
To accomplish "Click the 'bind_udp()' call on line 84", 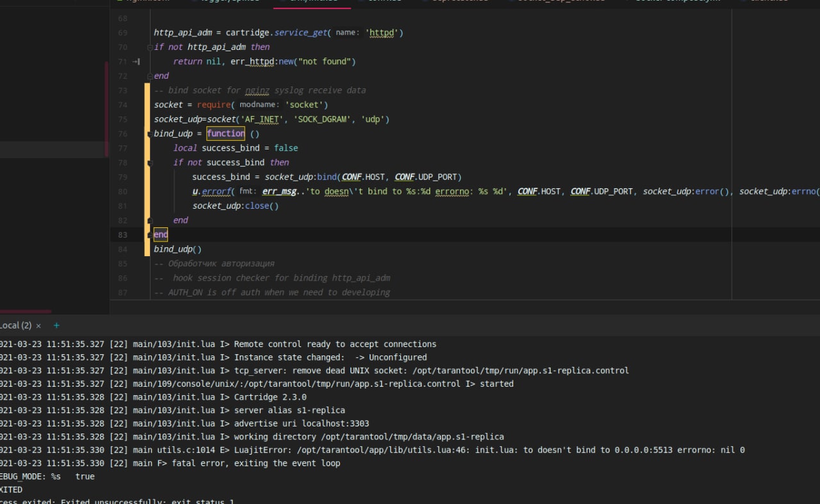I will point(177,249).
